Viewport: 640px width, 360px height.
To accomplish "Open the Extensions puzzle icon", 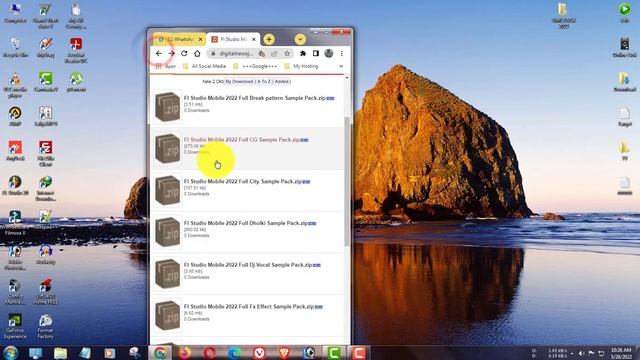I will (303, 53).
